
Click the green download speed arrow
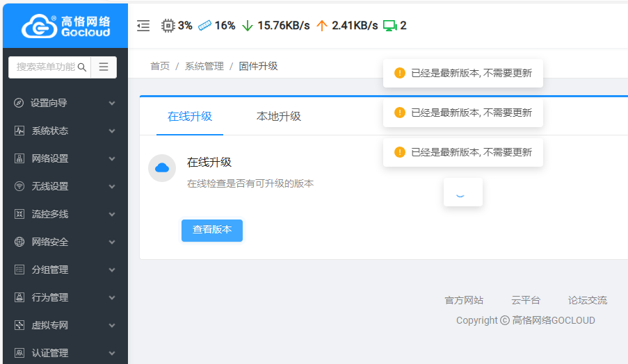247,26
